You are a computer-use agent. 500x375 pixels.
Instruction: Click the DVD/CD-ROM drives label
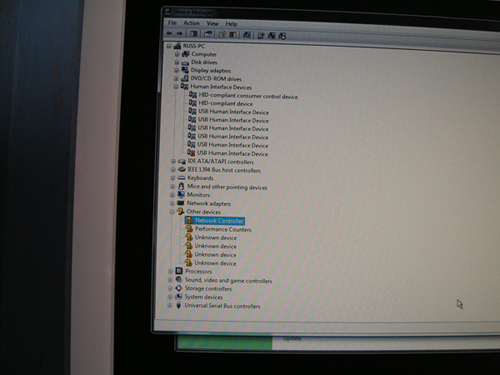click(x=216, y=79)
